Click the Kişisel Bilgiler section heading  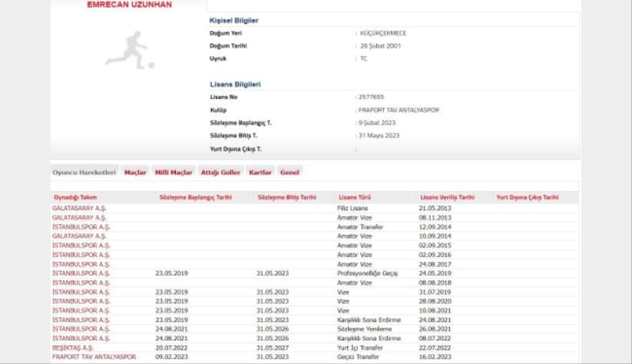pos(233,21)
